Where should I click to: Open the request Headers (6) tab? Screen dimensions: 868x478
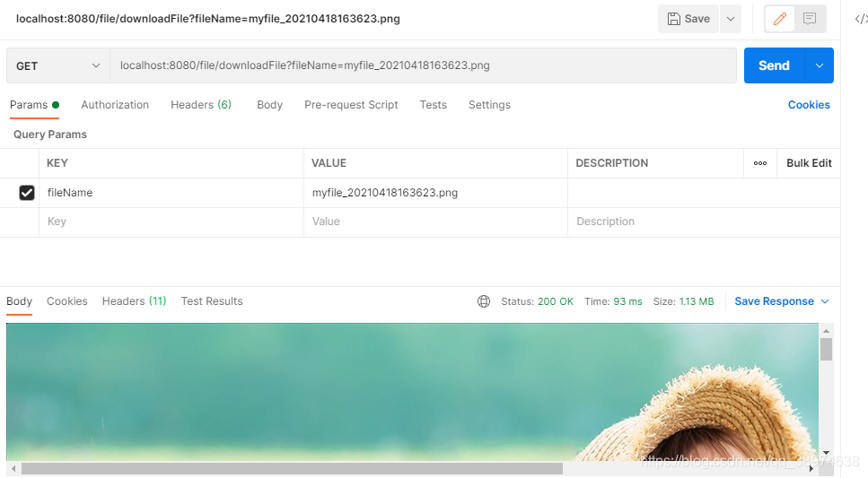[x=201, y=105]
